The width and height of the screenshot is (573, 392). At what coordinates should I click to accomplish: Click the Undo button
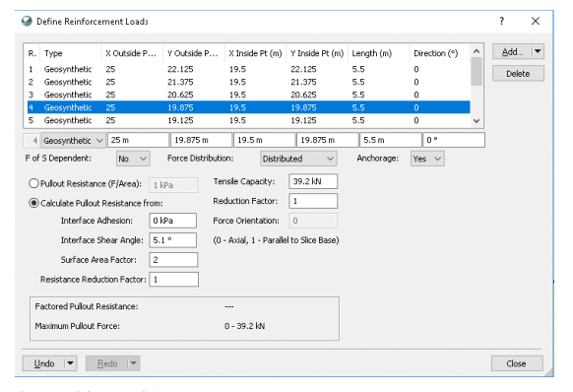[x=44, y=363]
